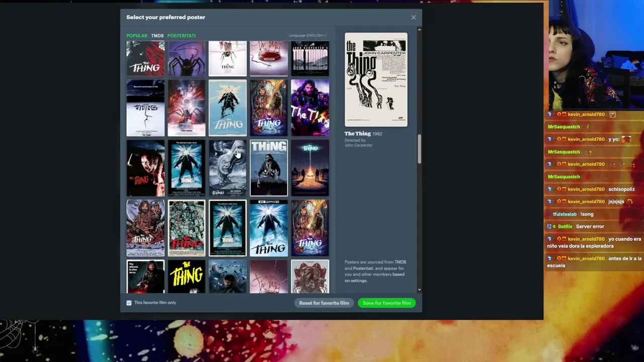Select the red comic-style man poster
The width and height of the screenshot is (644, 362).
tap(145, 228)
